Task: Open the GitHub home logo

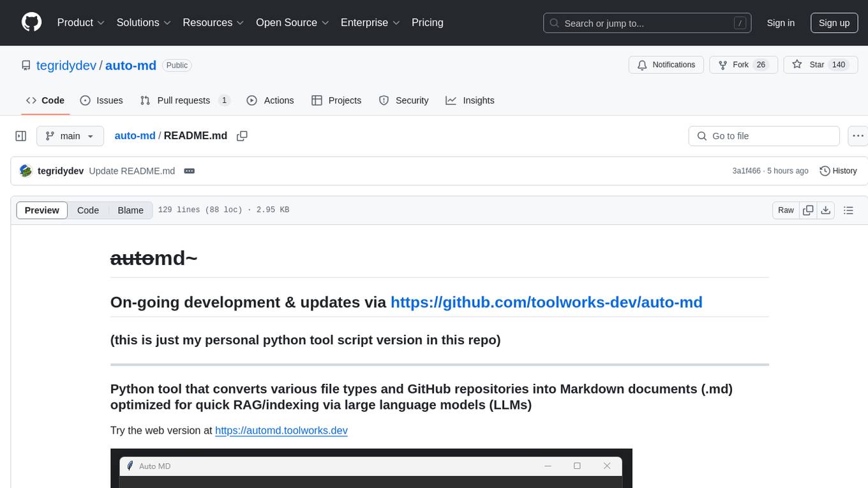Action: pos(31,22)
